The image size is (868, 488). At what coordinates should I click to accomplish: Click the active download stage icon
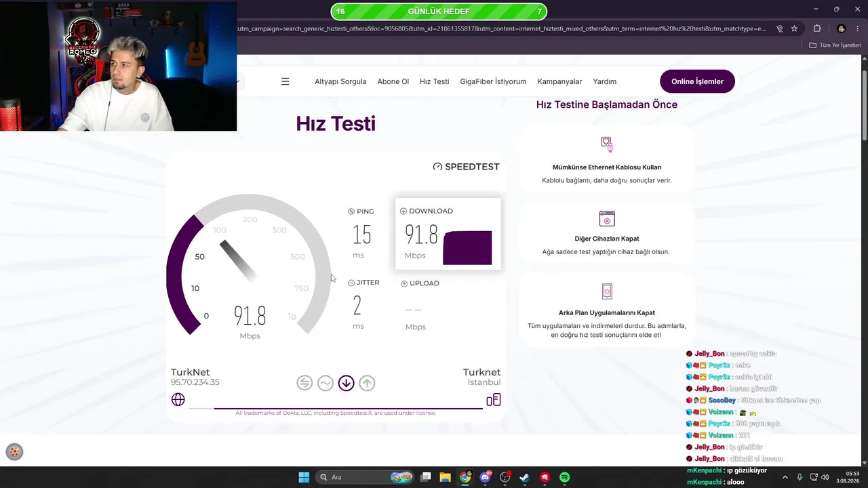pyautogui.click(x=346, y=383)
